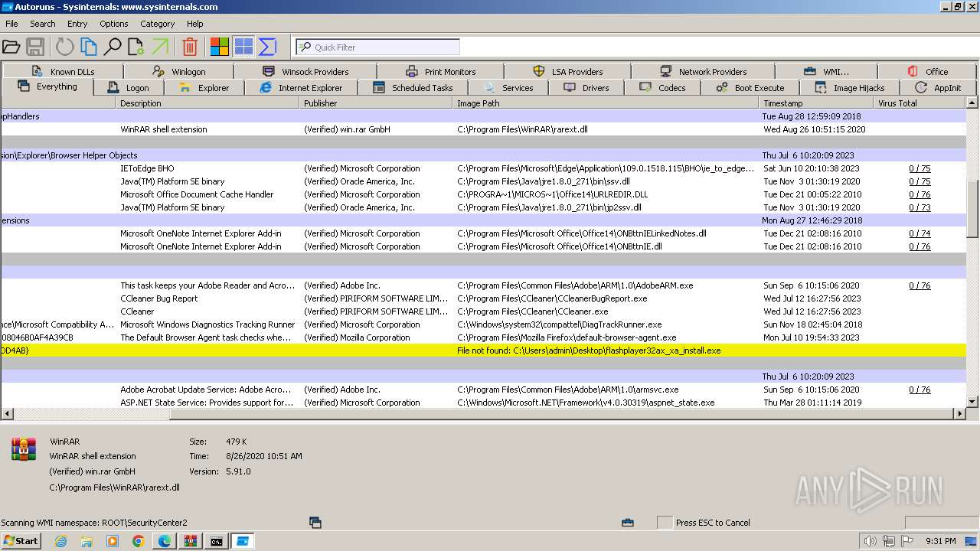This screenshot has width=980, height=551.
Task: Click the file properties gear icon
Action: click(x=136, y=47)
